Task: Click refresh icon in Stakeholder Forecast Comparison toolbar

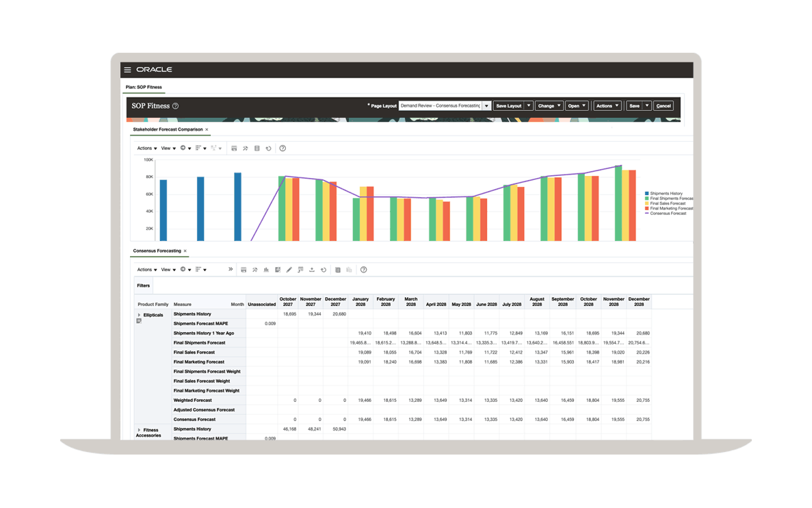Action: click(x=268, y=149)
